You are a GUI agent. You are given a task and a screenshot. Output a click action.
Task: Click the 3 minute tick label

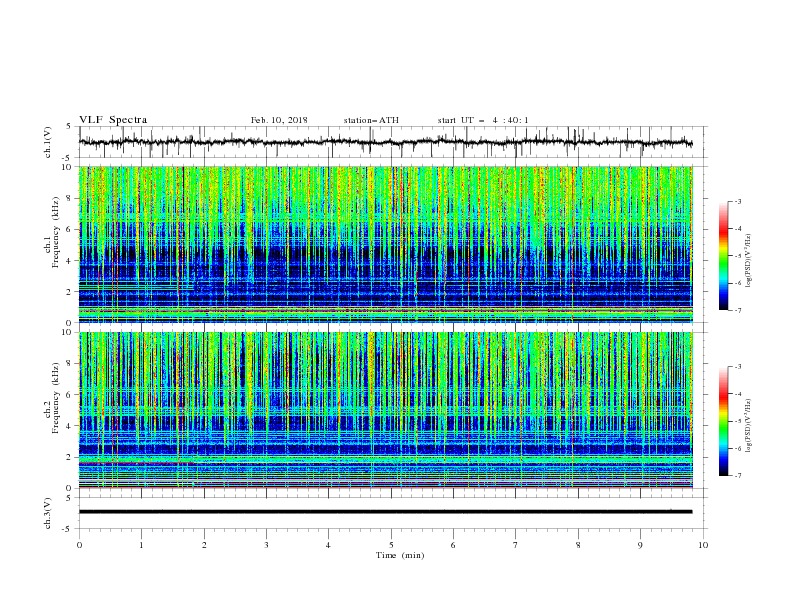tap(266, 545)
